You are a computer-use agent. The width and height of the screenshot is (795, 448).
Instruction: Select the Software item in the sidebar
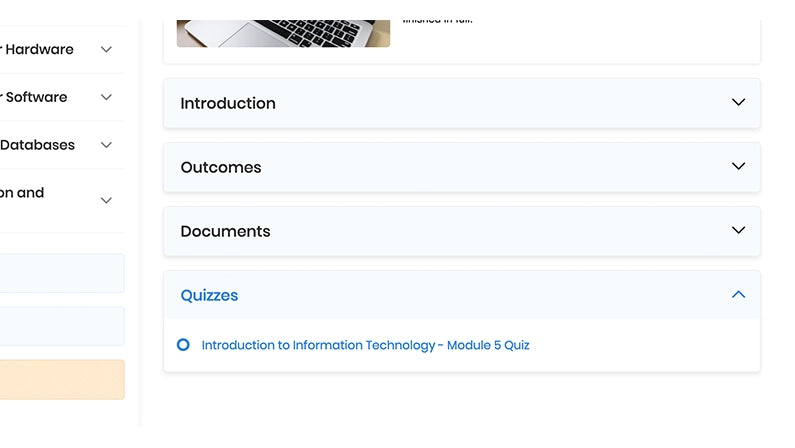point(36,97)
